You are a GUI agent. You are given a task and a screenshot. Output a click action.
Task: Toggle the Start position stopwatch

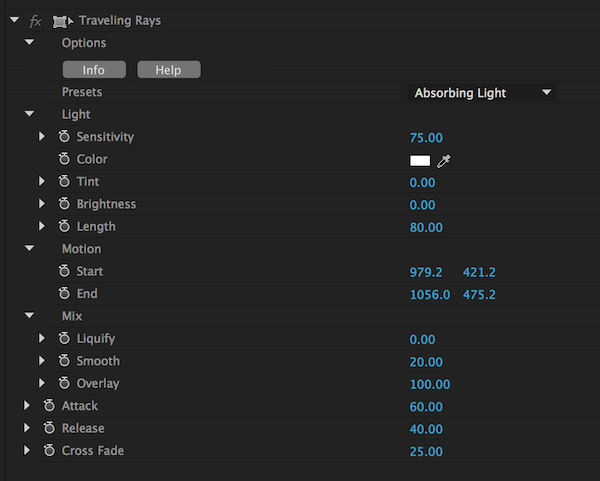coord(64,272)
